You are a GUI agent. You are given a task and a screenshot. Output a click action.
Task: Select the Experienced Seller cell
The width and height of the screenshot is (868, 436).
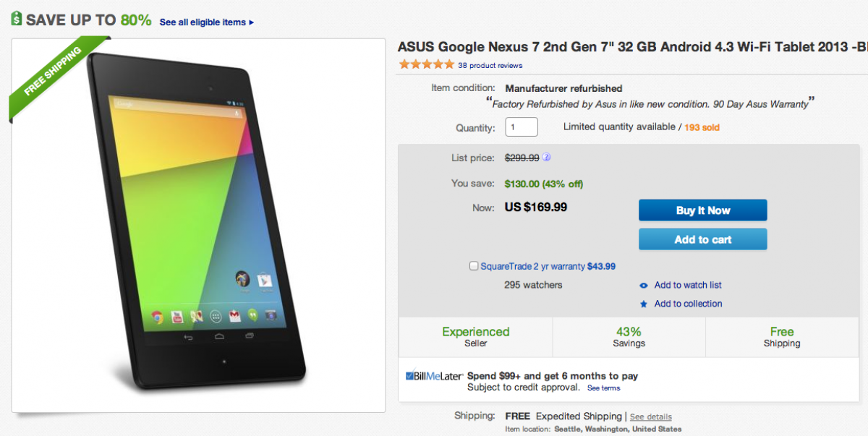click(475, 337)
